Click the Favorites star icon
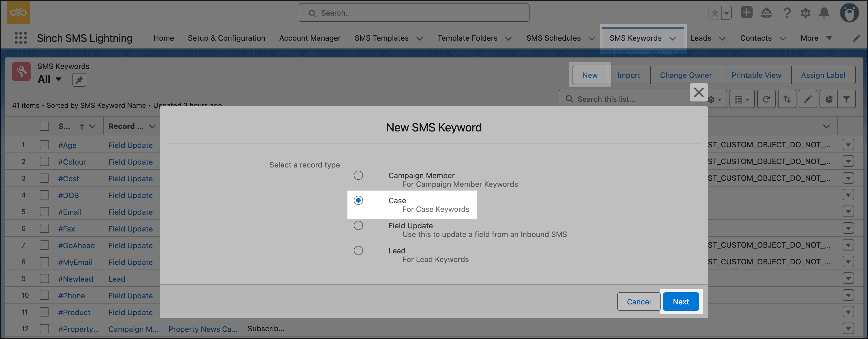Screen dimensions: 868x339 click(715, 13)
